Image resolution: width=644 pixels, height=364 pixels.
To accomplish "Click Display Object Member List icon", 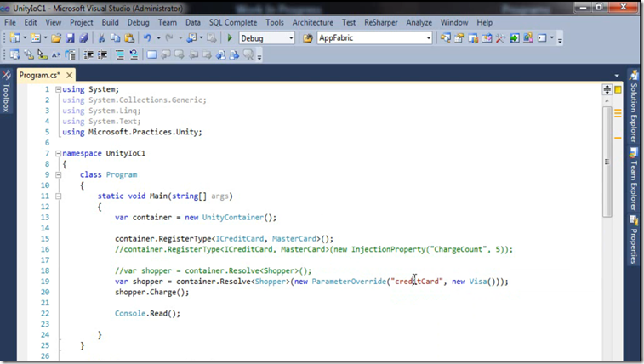I will tap(14, 54).
